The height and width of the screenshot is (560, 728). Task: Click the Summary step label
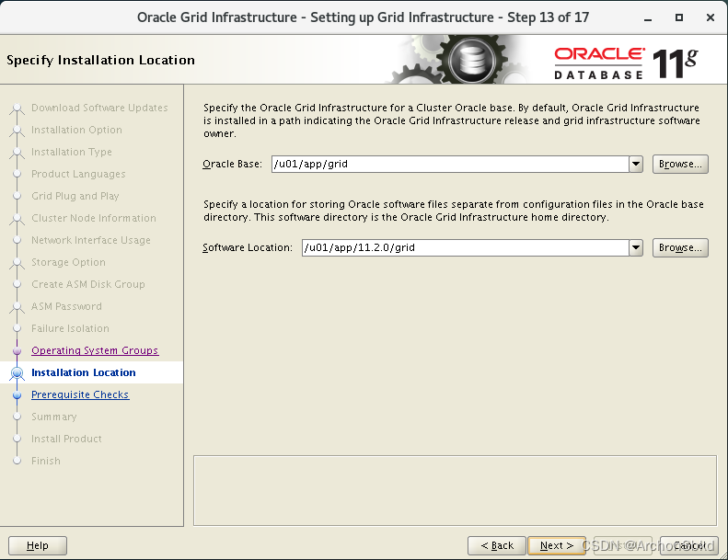point(54,417)
